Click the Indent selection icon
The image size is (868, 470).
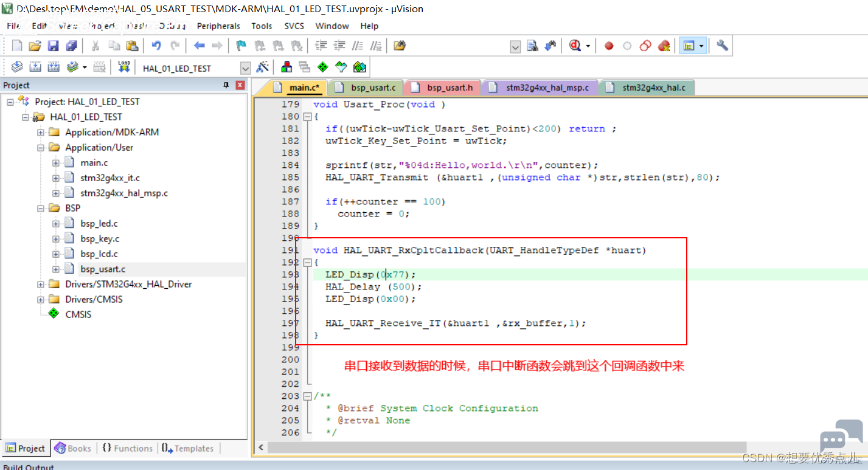(x=321, y=46)
